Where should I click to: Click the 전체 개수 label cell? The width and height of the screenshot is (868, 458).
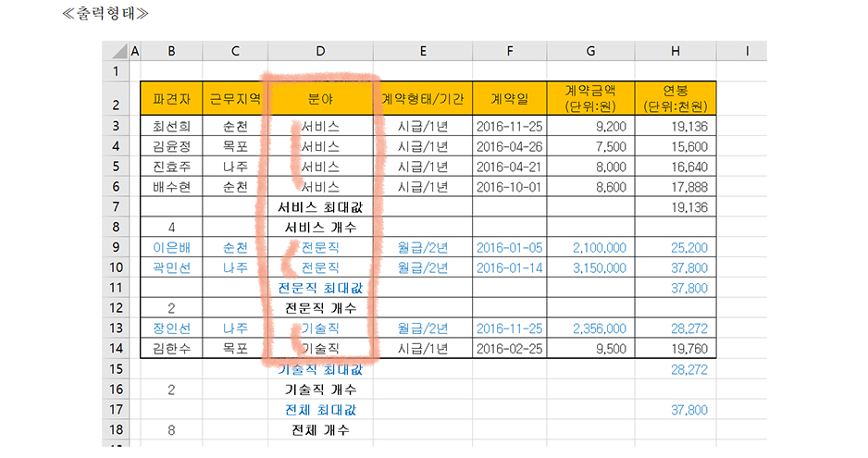tap(320, 429)
